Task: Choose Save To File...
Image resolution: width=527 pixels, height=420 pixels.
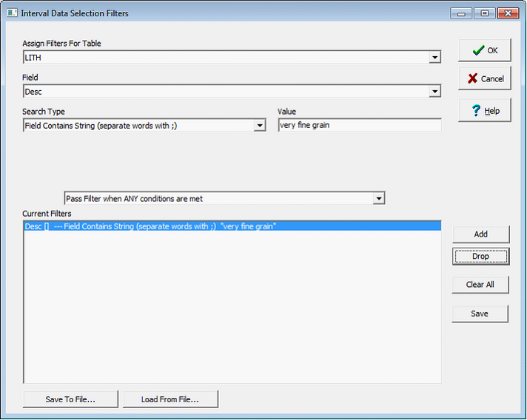Action: click(x=71, y=399)
